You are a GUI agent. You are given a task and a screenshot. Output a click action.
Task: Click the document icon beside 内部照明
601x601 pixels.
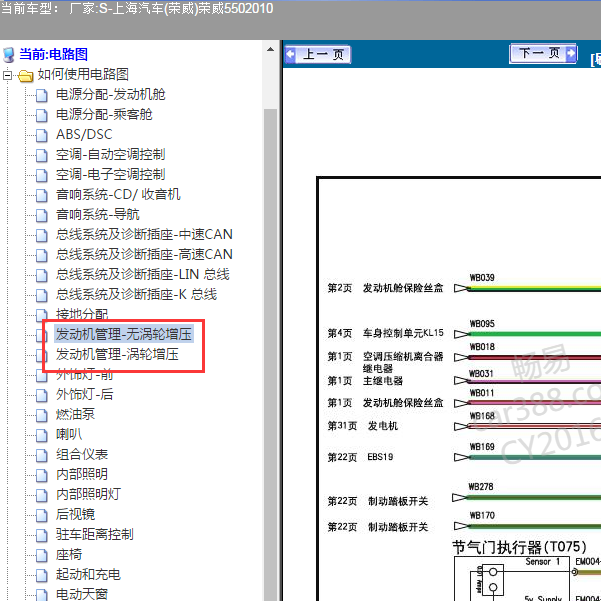[x=41, y=475]
